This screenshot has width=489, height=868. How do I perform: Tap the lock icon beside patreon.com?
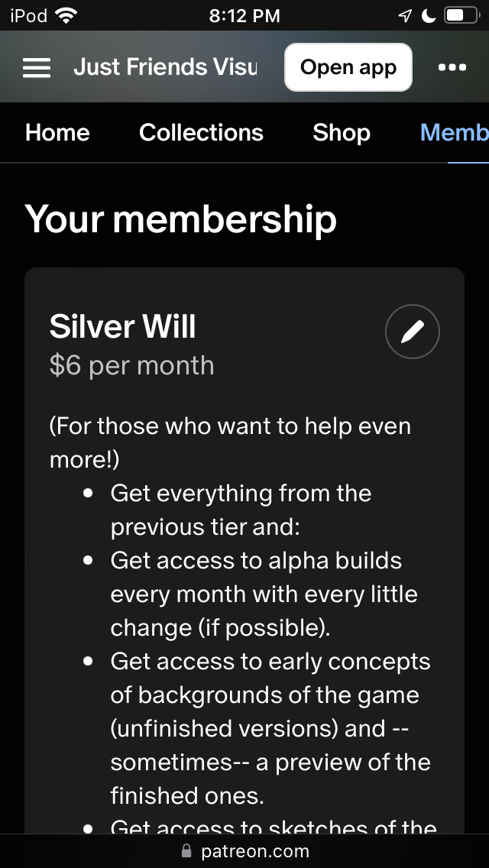[186, 851]
